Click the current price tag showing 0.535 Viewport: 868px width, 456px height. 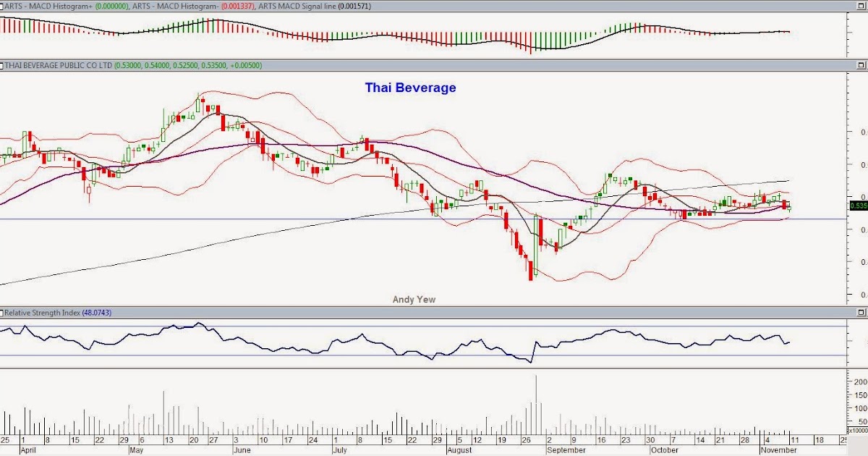(x=856, y=206)
